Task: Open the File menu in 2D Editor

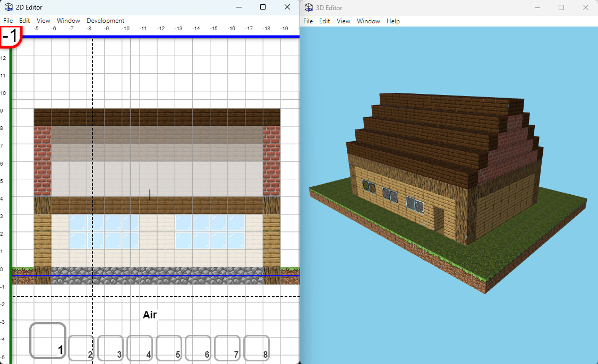Action: (x=8, y=20)
